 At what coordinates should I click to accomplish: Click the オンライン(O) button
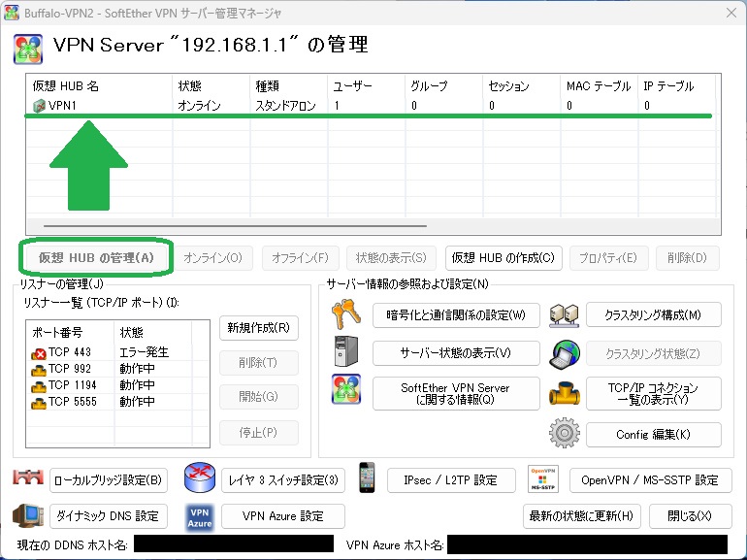pos(213,258)
